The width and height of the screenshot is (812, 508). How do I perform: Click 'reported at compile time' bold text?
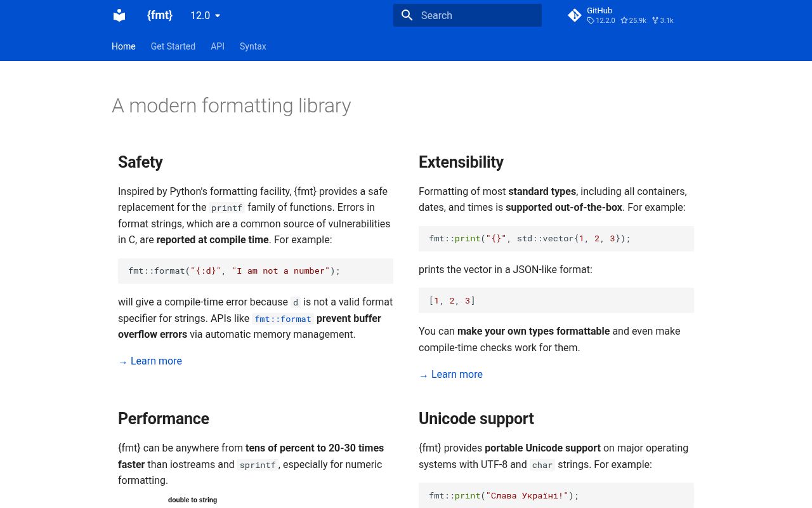213,239
